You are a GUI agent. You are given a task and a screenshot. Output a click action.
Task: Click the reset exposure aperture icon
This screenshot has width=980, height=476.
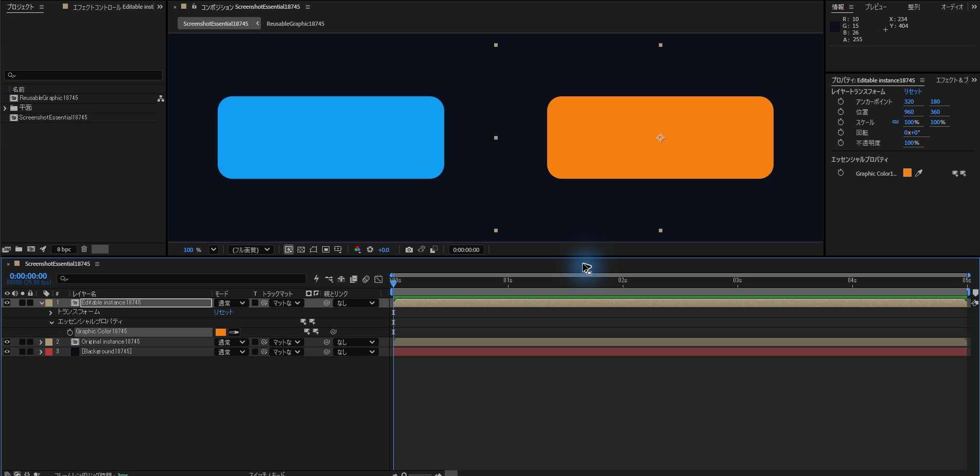(370, 250)
